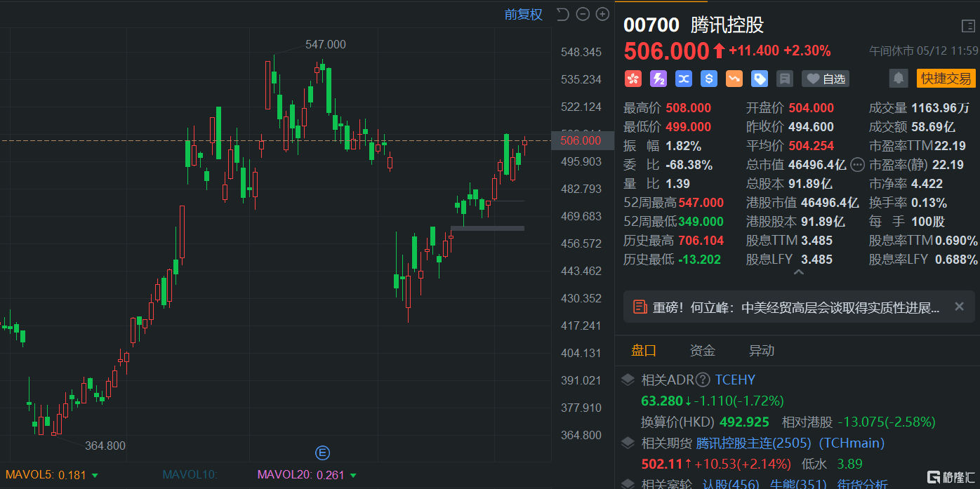Open the 前复权 adjustment setting
The image size is (980, 489).
524,15
